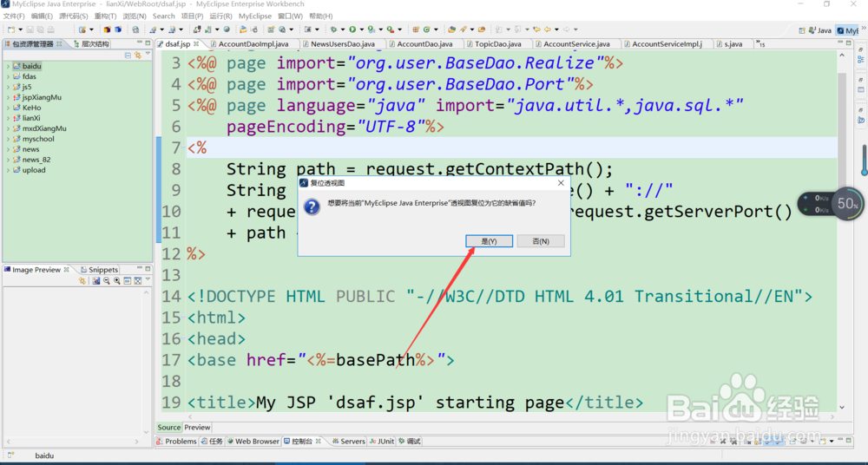Screen dimensions: 868x465
Task: Click the checkerboard background icon in Image Preview
Action: [x=138, y=281]
